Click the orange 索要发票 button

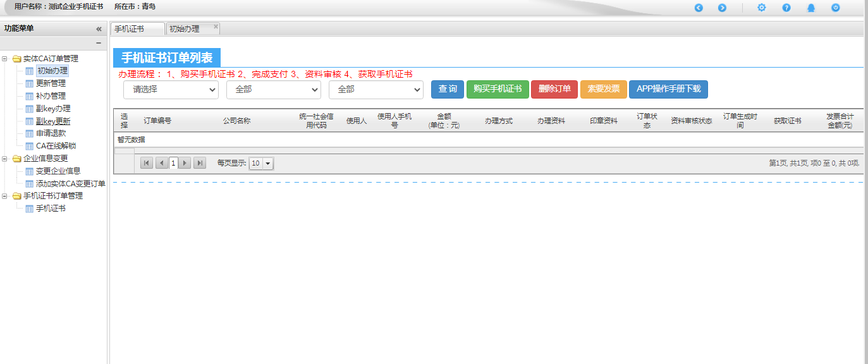tap(603, 89)
